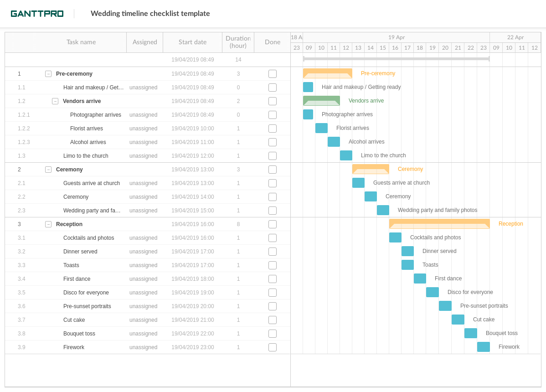Image resolution: width=546 pixels, height=392 pixels.
Task: Collapse the Reception task group
Action: coord(48,224)
